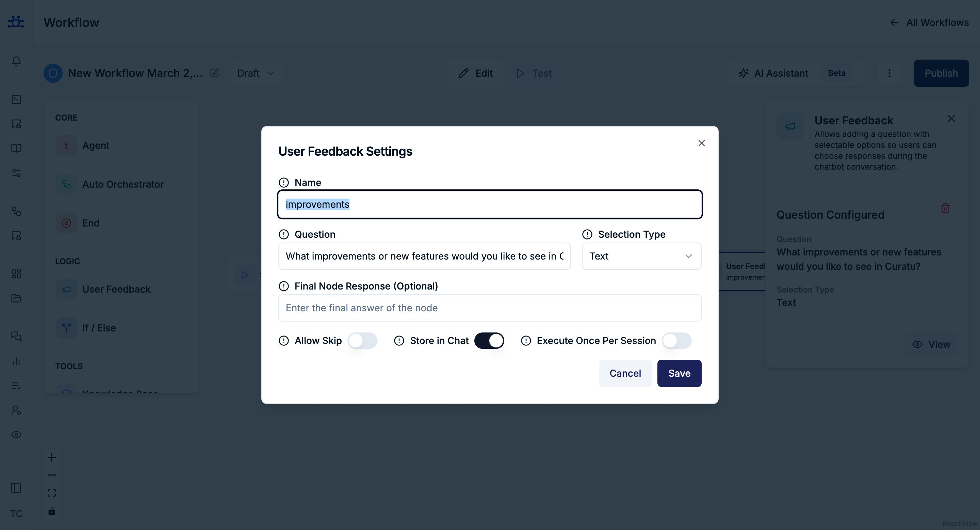
Task: Click the fit view icon on canvas
Action: click(x=52, y=493)
